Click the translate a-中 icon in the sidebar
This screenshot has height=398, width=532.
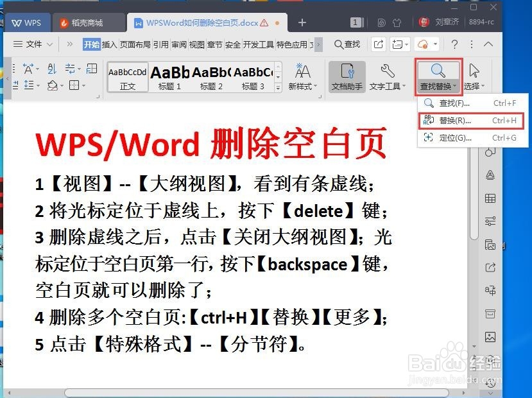pyautogui.click(x=490, y=290)
